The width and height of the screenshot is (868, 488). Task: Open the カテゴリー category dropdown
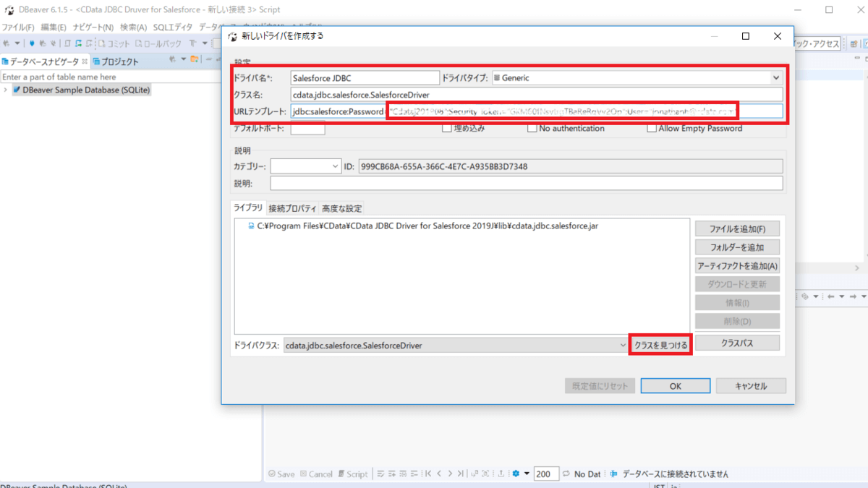(306, 166)
